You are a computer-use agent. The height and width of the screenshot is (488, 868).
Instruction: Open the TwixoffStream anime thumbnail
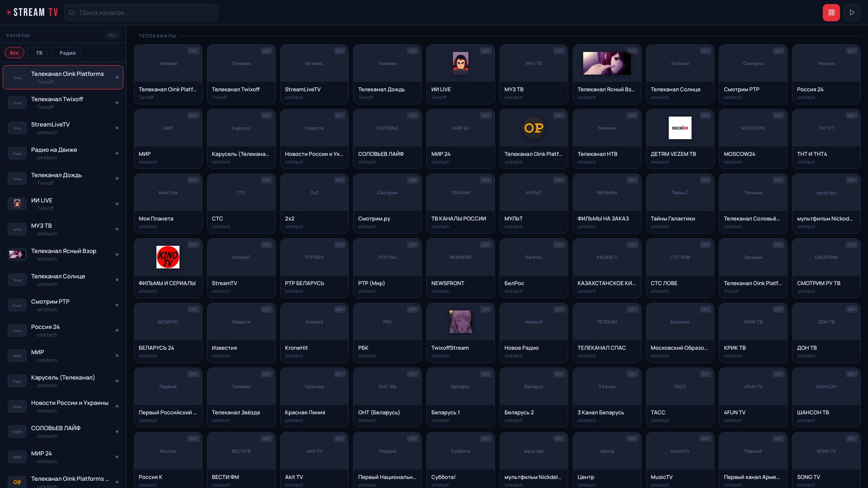460,322
